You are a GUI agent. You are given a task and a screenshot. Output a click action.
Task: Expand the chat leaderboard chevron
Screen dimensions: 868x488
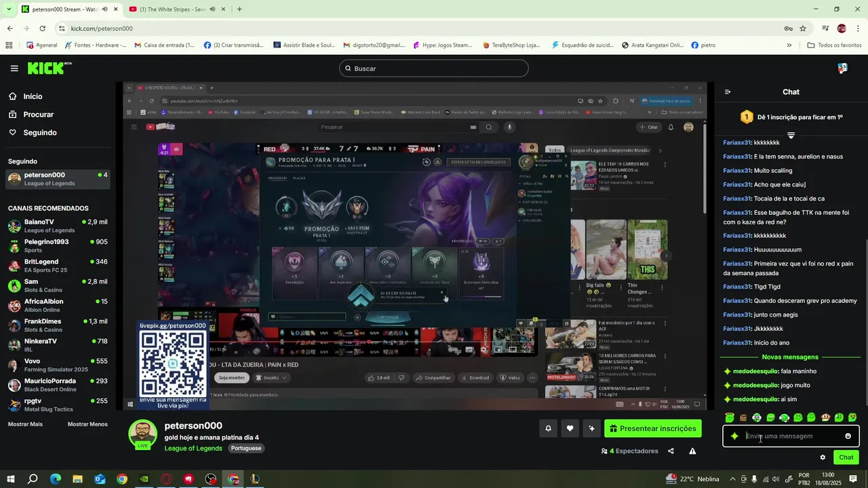pos(791,136)
